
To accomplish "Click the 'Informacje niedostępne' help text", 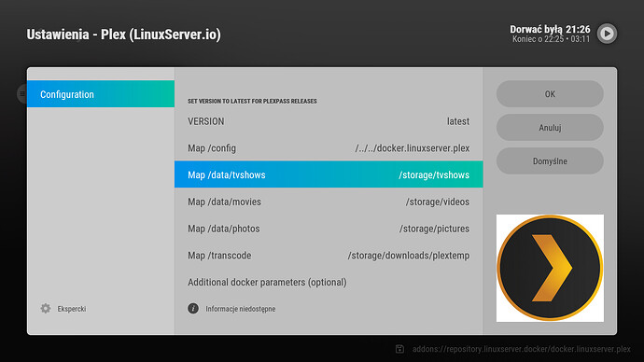I will coord(241,309).
